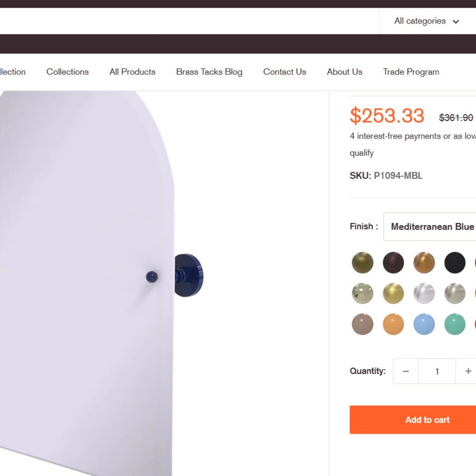Decrease quantity with the minus button
Viewport: 476px width, 476px height.
(x=406, y=371)
